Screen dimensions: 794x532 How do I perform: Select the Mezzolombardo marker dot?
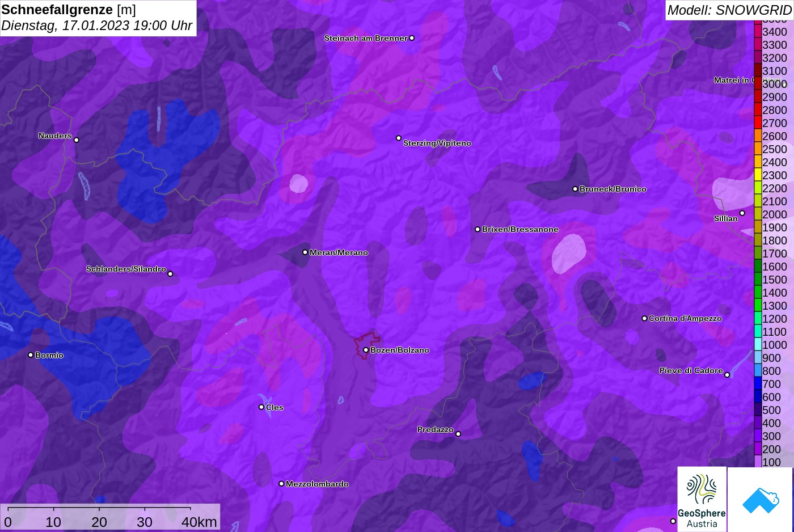pyautogui.click(x=281, y=484)
